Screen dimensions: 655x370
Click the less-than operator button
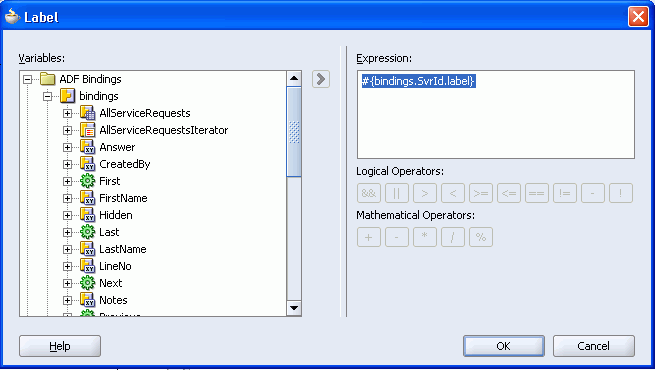[x=453, y=193]
